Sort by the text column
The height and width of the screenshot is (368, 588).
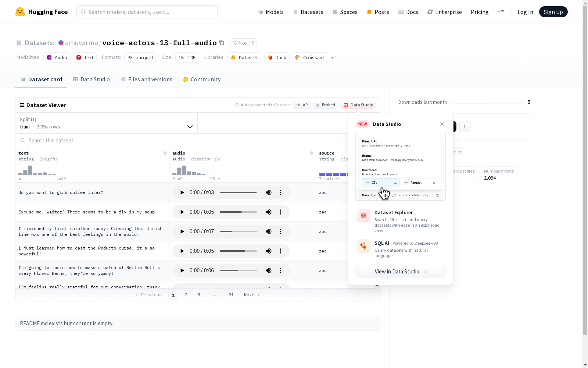(x=165, y=153)
